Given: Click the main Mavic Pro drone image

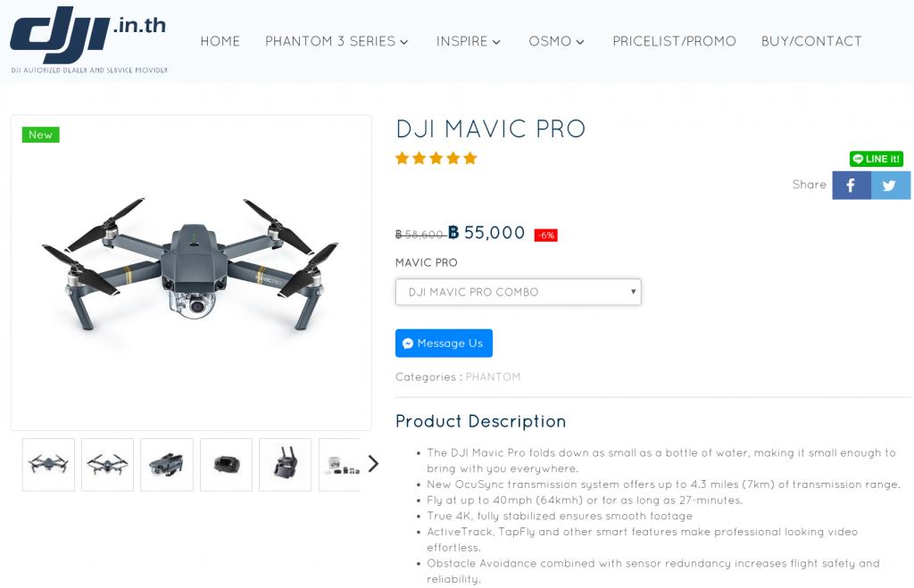Looking at the screenshot, I should [191, 273].
